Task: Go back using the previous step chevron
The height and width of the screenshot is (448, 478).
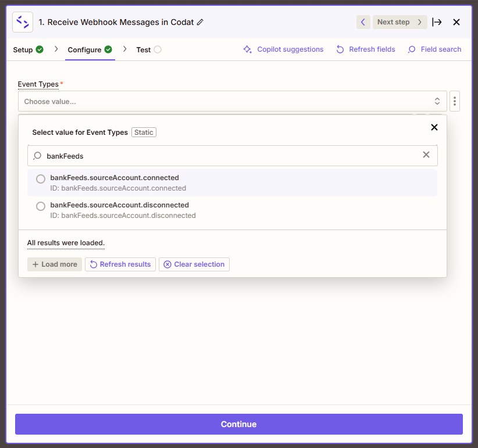Action: 363,21
